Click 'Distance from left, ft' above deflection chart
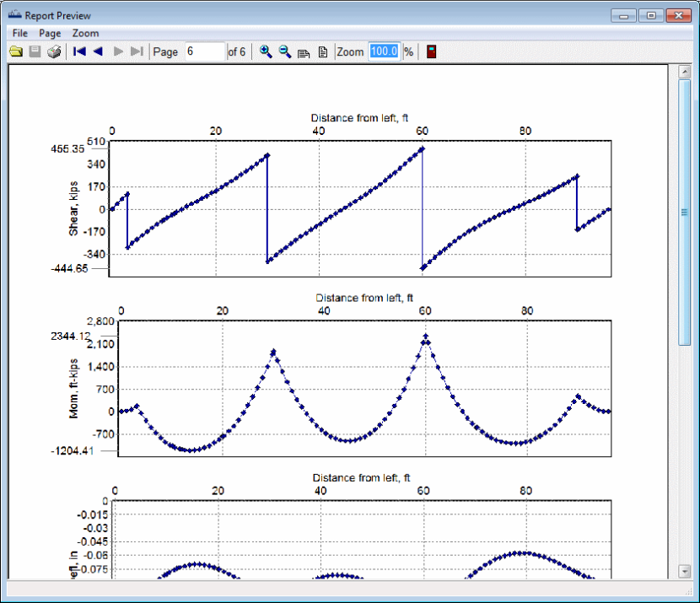Image resolution: width=700 pixels, height=603 pixels. tap(361, 477)
